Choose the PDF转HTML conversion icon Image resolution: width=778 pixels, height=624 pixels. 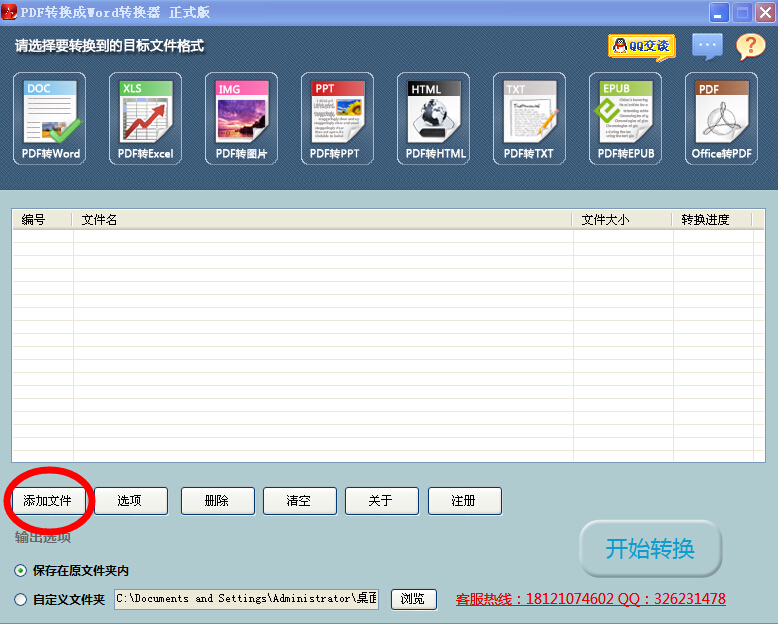(434, 119)
